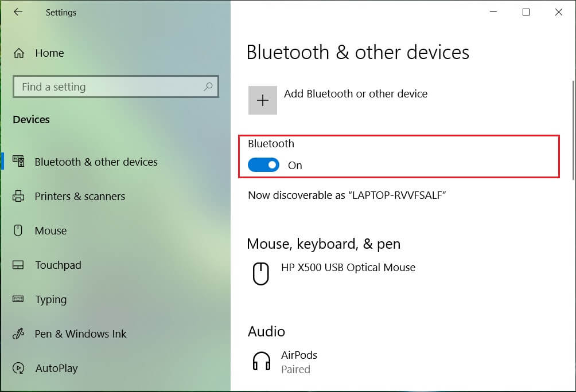Click the back arrow in Settings
This screenshot has width=576, height=392.
coord(18,12)
